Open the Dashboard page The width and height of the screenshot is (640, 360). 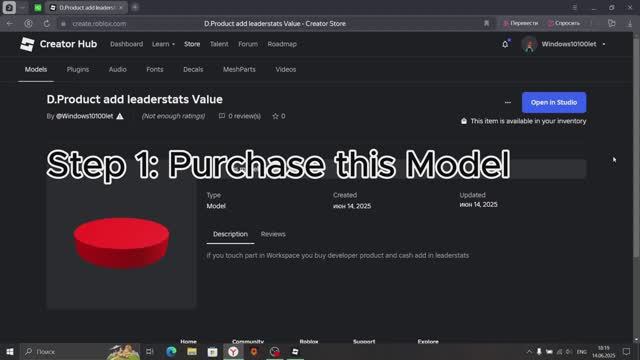[127, 44]
